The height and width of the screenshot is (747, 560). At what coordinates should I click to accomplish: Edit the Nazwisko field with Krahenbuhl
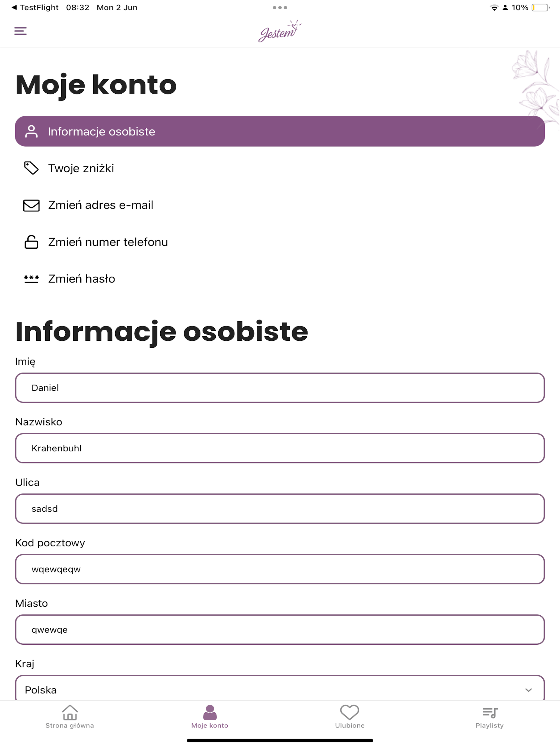click(x=280, y=448)
